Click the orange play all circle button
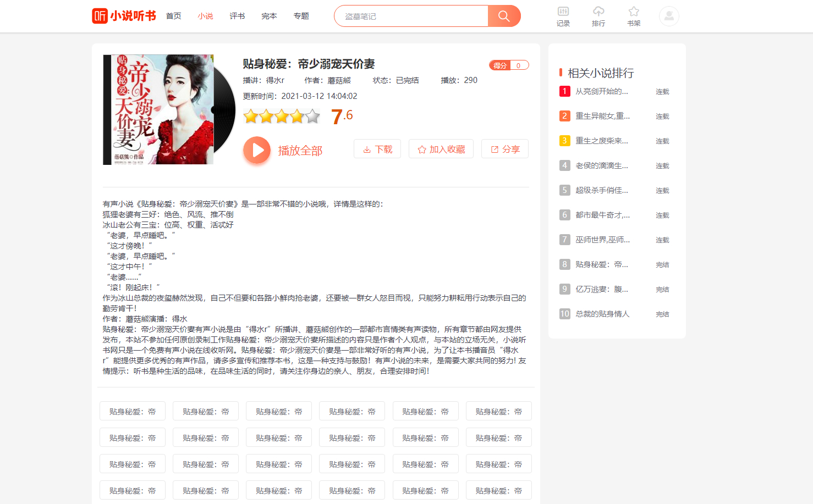813x504 pixels. point(257,150)
